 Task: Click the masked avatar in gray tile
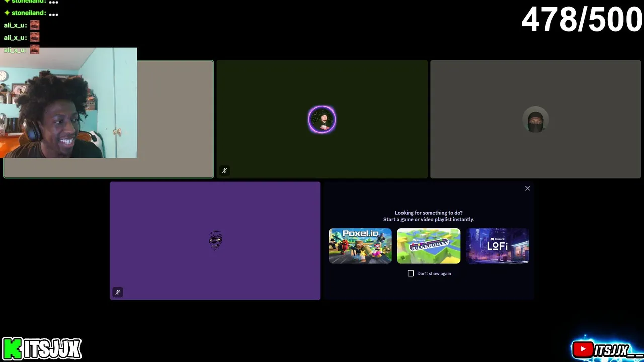536,120
